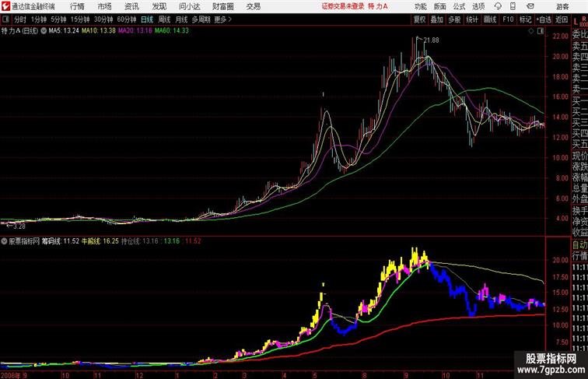Viewport: 588px width, 379px height.
Task: Click the 画线 drawing button
Action: click(x=490, y=19)
